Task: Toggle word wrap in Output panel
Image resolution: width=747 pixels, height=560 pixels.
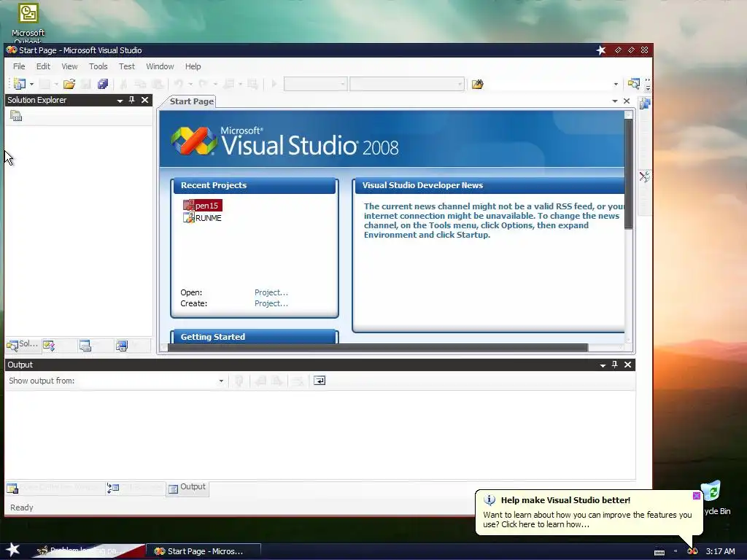Action: (320, 381)
